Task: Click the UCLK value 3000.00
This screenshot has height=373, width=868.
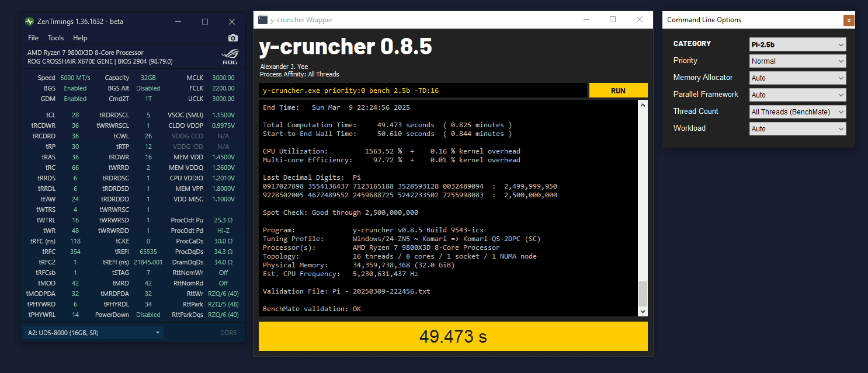Action: click(x=223, y=99)
